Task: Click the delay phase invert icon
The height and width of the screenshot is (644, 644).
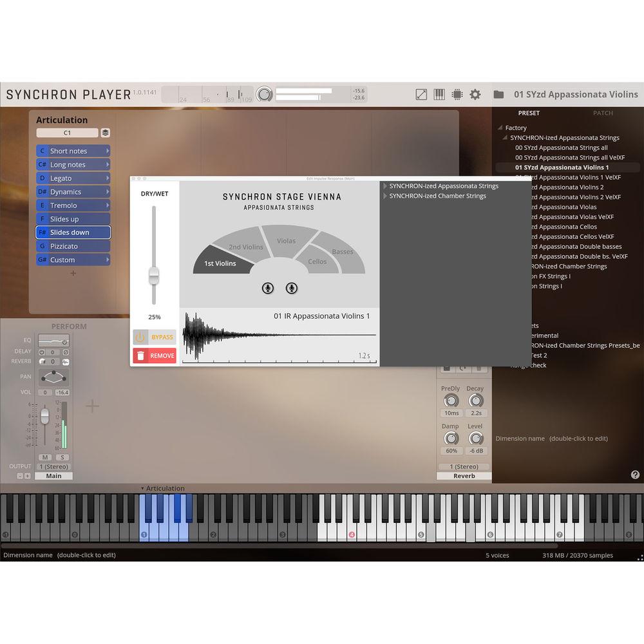Action: [66, 351]
